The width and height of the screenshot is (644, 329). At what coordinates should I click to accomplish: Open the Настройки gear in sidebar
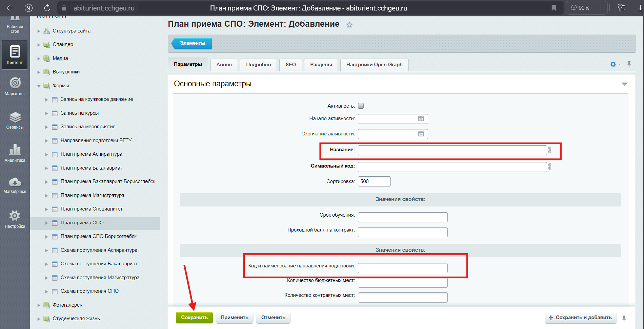15,219
